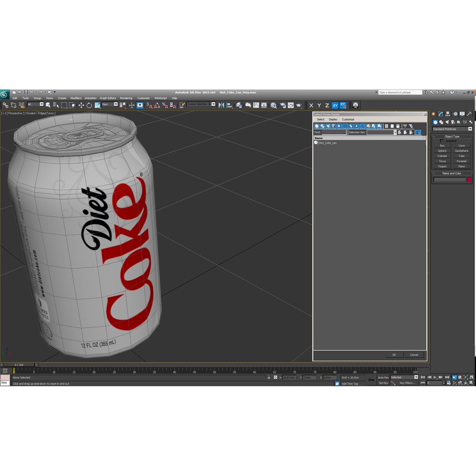Open the Quick Access toolbar dropdown arrow
This screenshot has height=476, width=476.
click(55, 92)
